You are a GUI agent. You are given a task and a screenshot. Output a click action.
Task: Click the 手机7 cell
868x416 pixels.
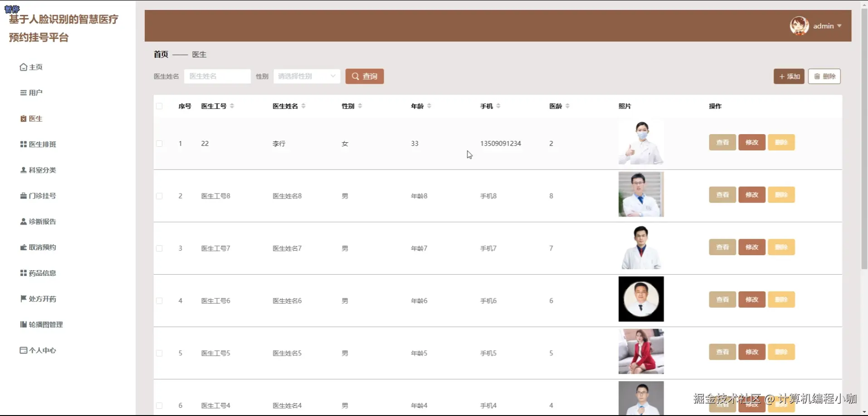click(x=488, y=248)
